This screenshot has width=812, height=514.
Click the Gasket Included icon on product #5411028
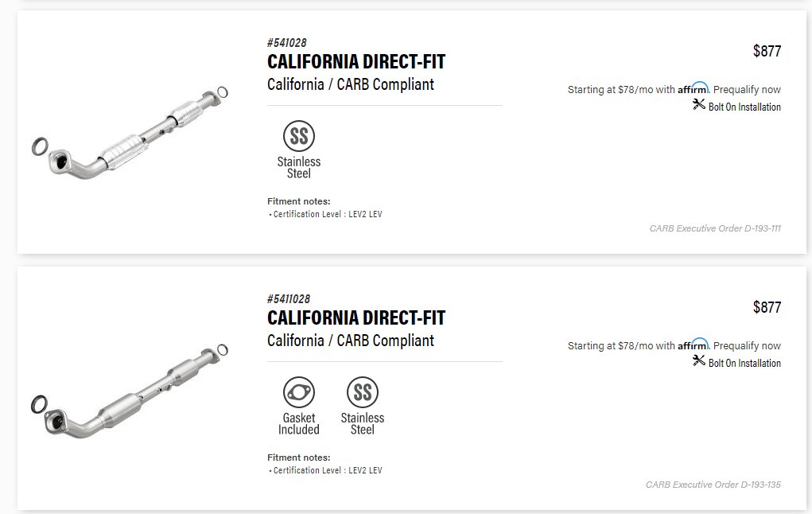coord(299,392)
